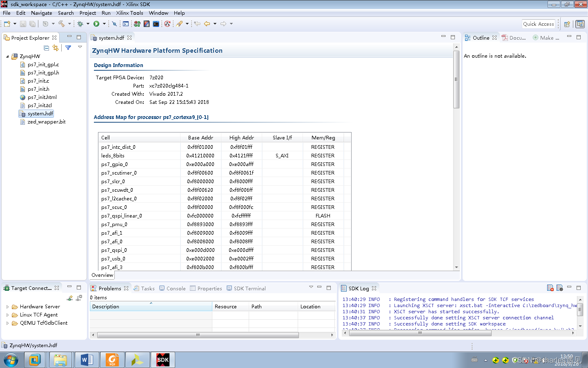588x368 pixels.
Task: Open the Project Explorer view menu triangle
Action: pyautogui.click(x=80, y=47)
